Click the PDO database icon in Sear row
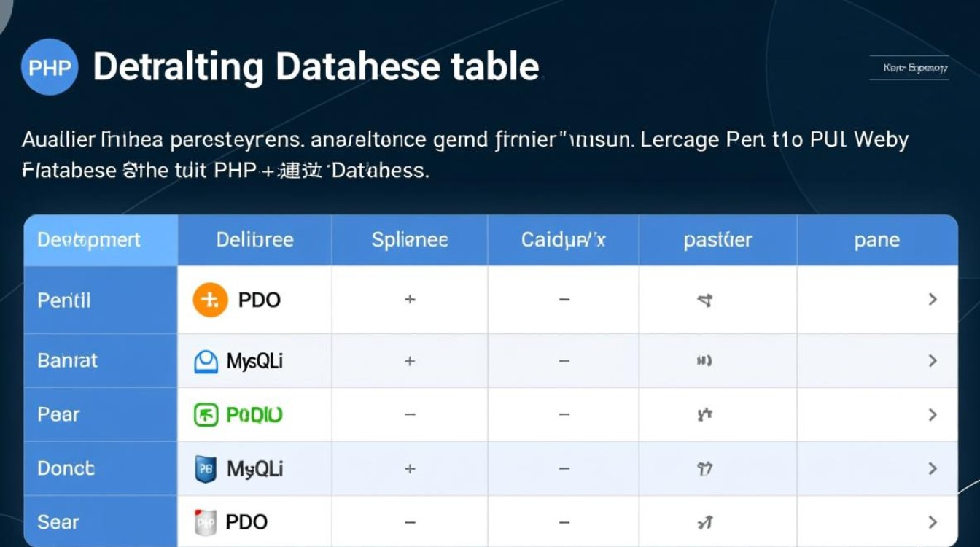This screenshot has width=980, height=547. pos(206,522)
